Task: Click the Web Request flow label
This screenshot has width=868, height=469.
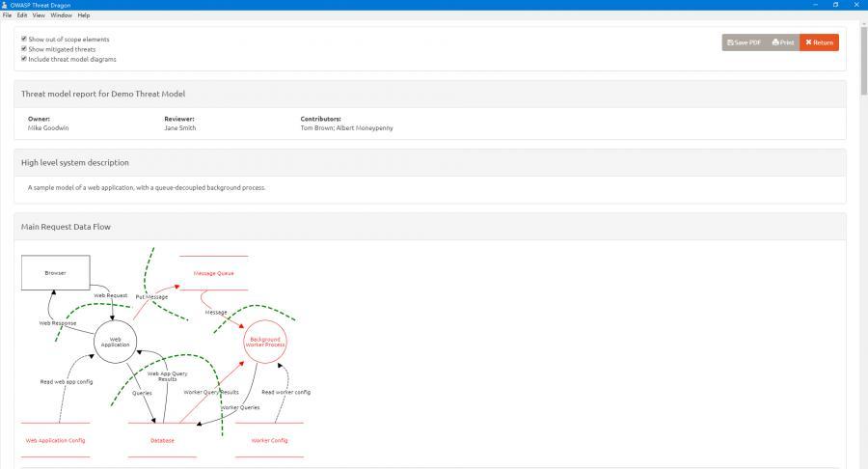Action: coord(110,295)
